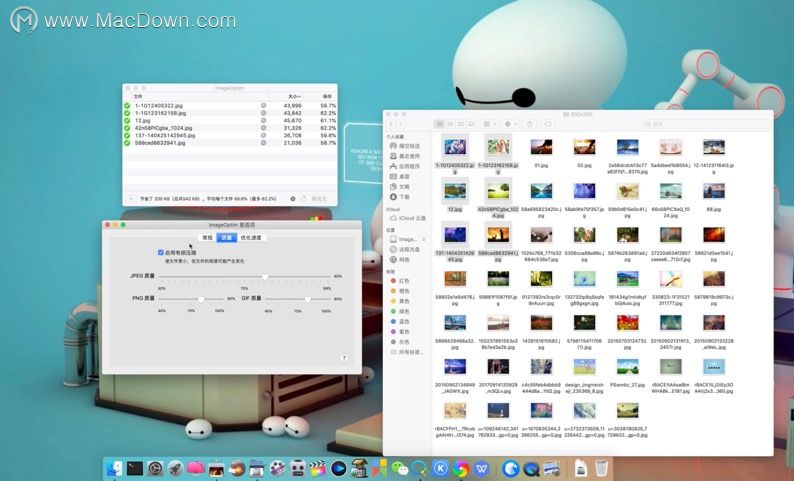Open QuickTime Player in the Dock

click(x=531, y=469)
